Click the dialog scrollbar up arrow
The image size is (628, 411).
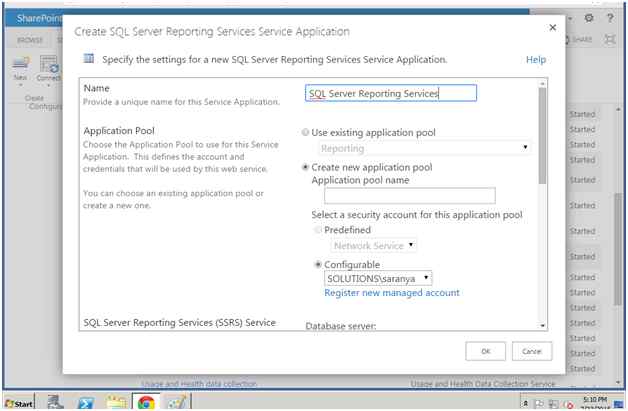[x=543, y=83]
